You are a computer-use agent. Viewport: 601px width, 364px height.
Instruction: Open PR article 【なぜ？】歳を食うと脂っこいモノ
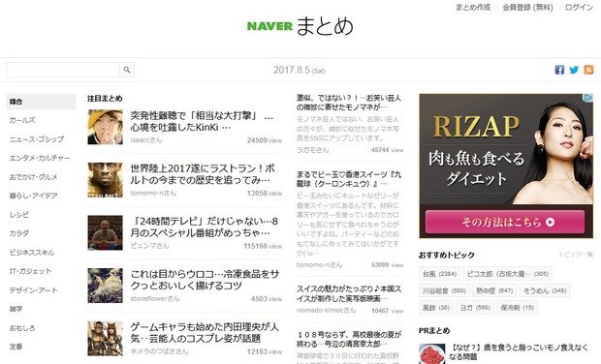[519, 352]
